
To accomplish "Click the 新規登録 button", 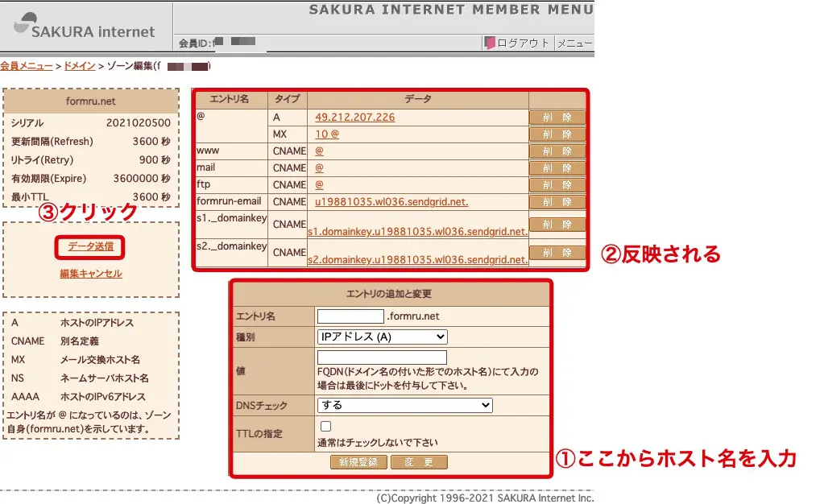I will pyautogui.click(x=358, y=462).
